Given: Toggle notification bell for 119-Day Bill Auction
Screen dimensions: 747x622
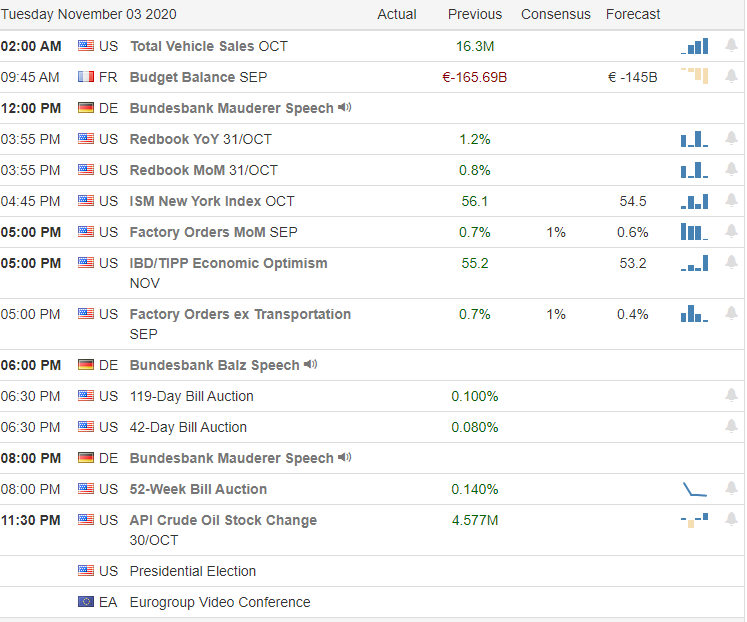Looking at the screenshot, I should pyautogui.click(x=731, y=396).
